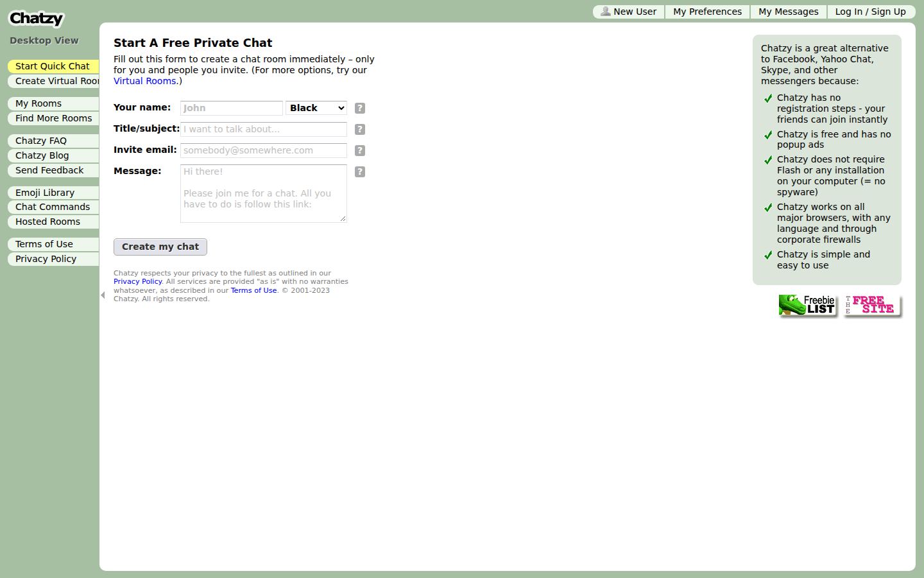Open Privacy Policy link in footer text
This screenshot has width=924, height=578.
click(138, 281)
